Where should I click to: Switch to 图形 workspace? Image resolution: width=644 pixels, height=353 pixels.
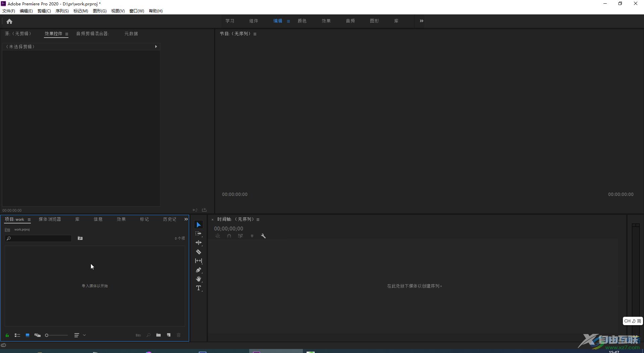pos(374,21)
